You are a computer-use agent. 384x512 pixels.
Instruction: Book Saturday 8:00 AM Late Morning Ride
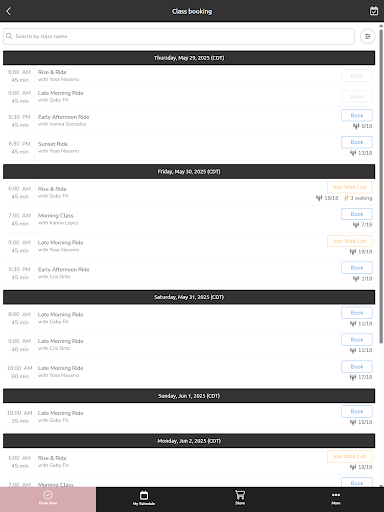point(357,313)
